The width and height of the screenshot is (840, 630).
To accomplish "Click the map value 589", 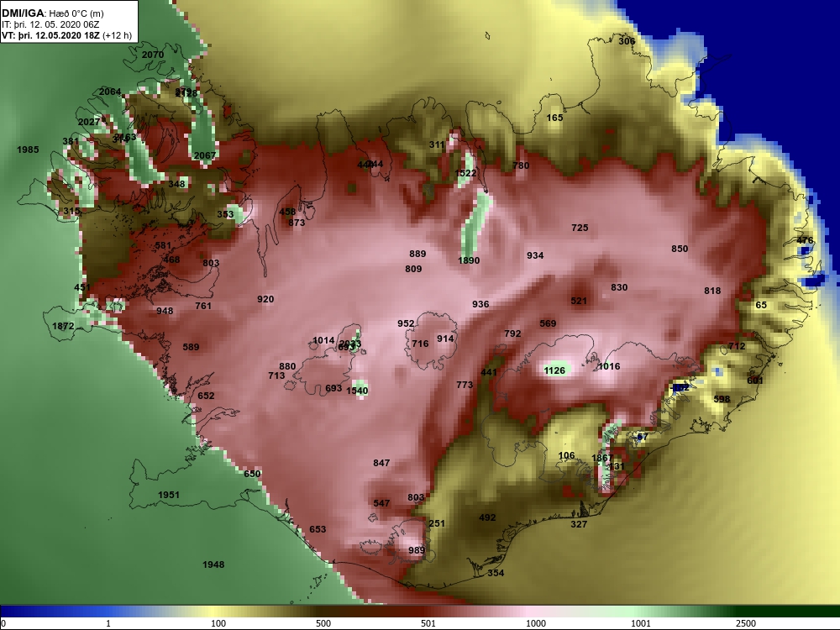I will tap(192, 347).
